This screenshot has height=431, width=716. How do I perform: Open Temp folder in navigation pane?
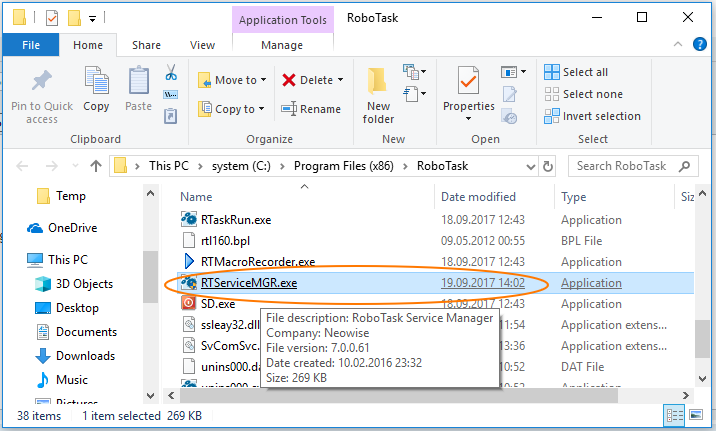(x=61, y=196)
